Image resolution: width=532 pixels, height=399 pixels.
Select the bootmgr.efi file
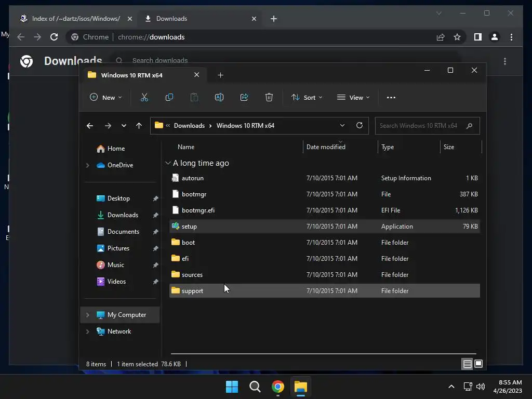(325, 210)
